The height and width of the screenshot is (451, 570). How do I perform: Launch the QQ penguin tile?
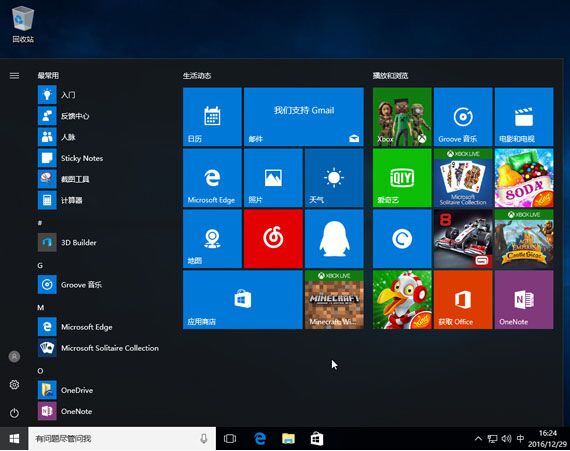coord(334,239)
